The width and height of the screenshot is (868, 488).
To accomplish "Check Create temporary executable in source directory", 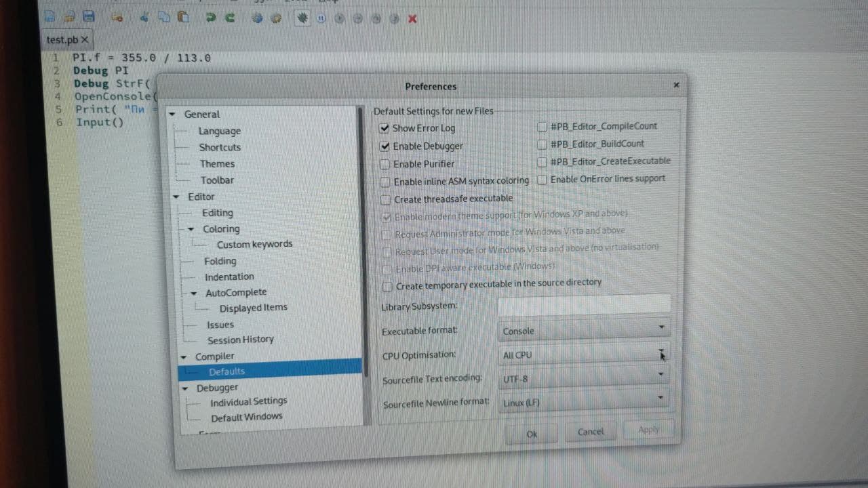I will click(387, 287).
